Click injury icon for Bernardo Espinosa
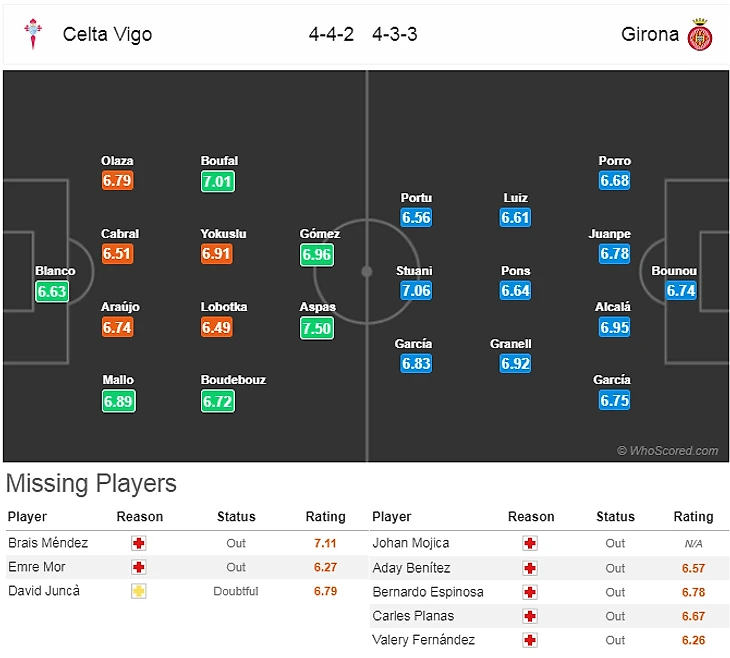The width and height of the screenshot is (730, 658). point(530,592)
